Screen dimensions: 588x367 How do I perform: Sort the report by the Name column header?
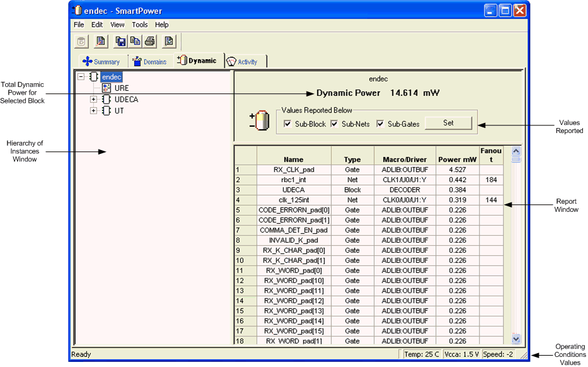point(293,155)
